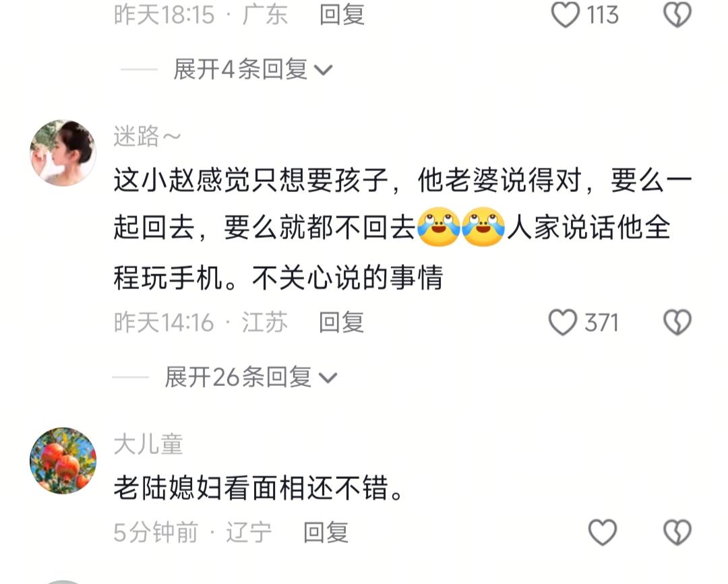This screenshot has height=584, width=728.
Task: Like 大儿童's comment heart icon
Action: click(x=602, y=532)
